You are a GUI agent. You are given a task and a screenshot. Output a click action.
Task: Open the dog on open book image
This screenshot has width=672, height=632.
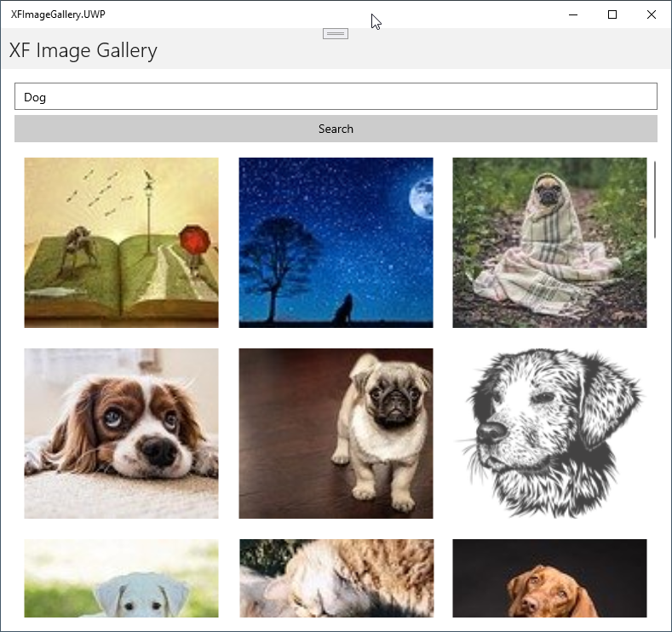[121, 243]
